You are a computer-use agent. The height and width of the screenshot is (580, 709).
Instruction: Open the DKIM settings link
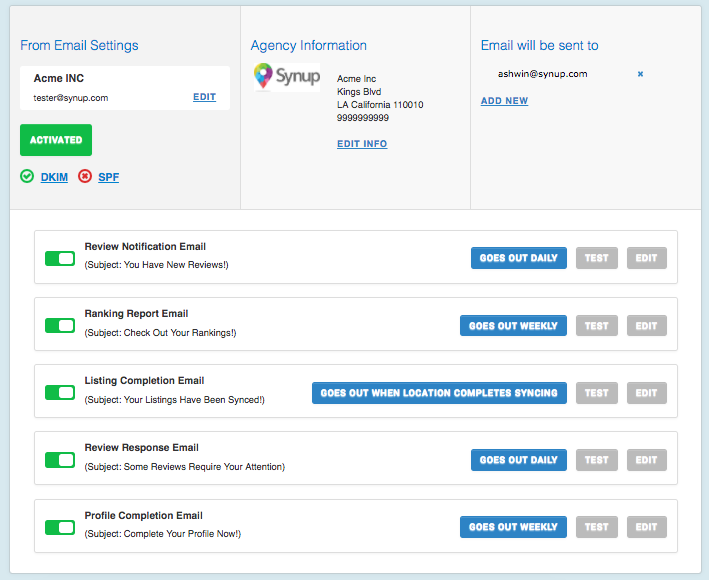(54, 177)
